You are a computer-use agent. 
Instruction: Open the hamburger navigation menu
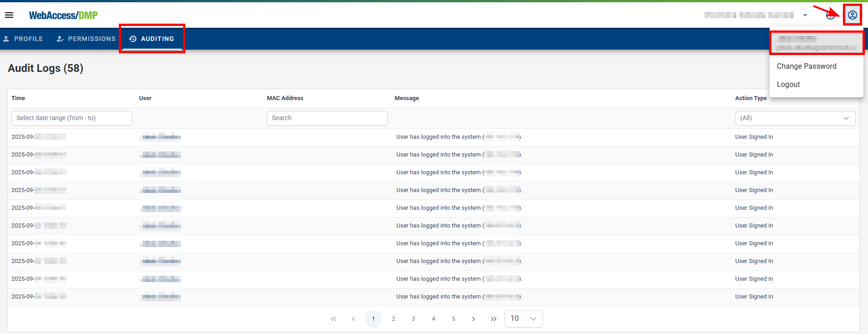[9, 15]
